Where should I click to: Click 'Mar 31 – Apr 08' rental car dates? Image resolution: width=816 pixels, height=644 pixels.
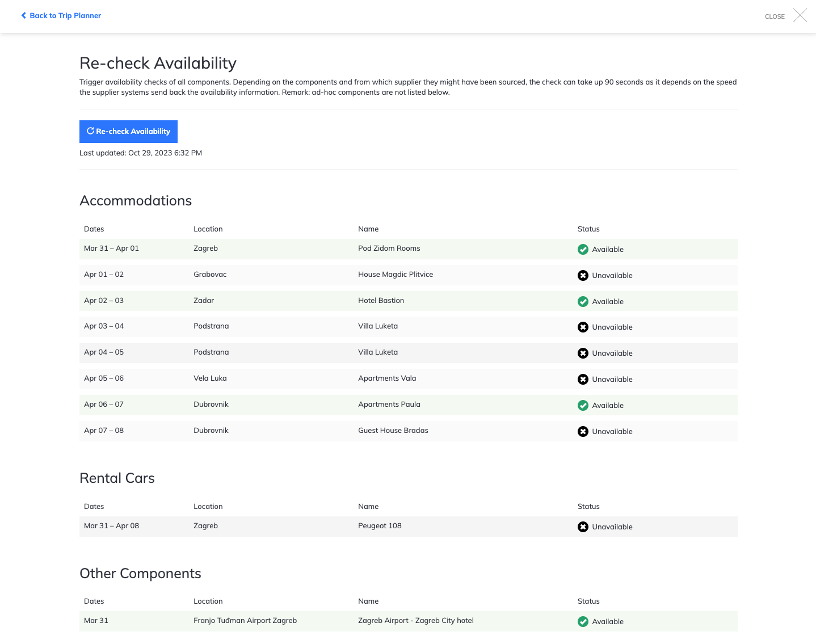coord(111,526)
